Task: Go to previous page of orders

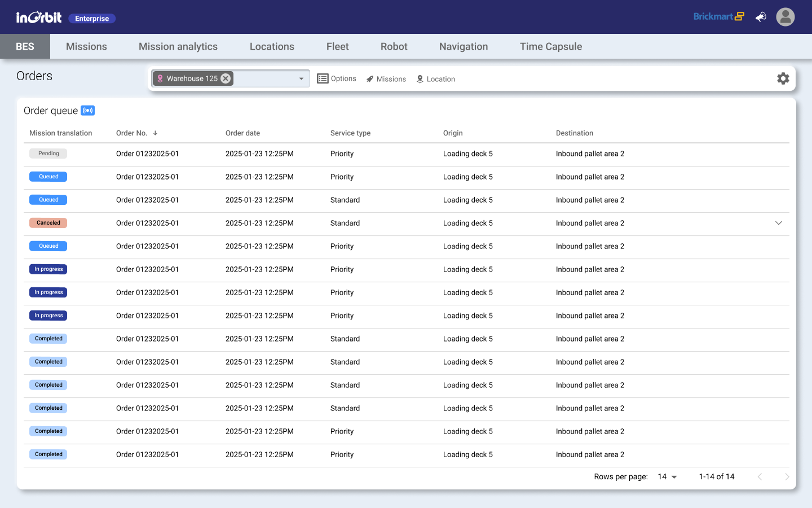Action: coord(760,477)
